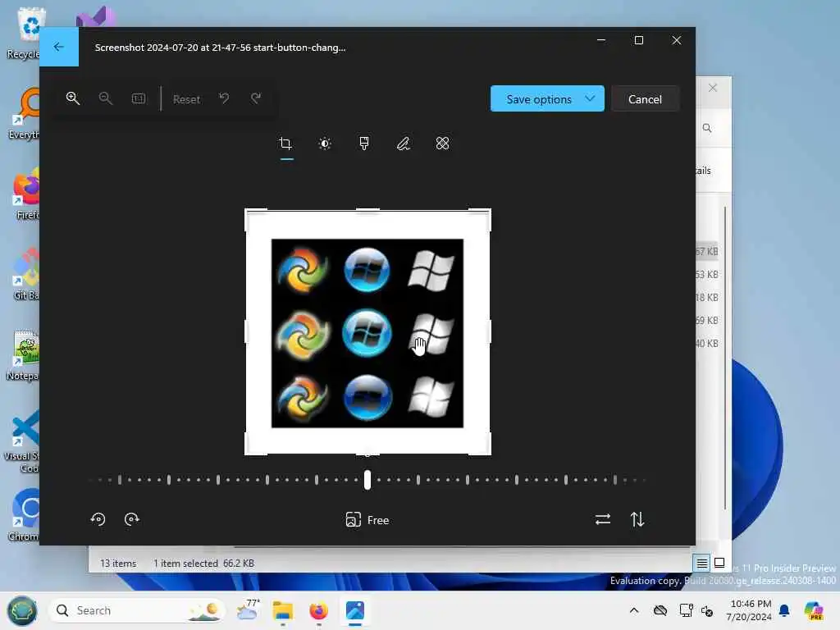Open the Free aspect ratio selector
The width and height of the screenshot is (840, 630).
coord(367,520)
